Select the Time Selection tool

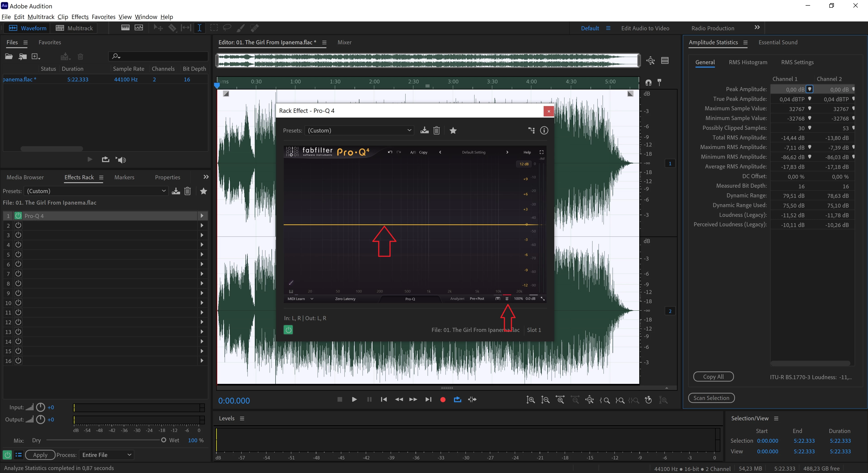pos(199,28)
